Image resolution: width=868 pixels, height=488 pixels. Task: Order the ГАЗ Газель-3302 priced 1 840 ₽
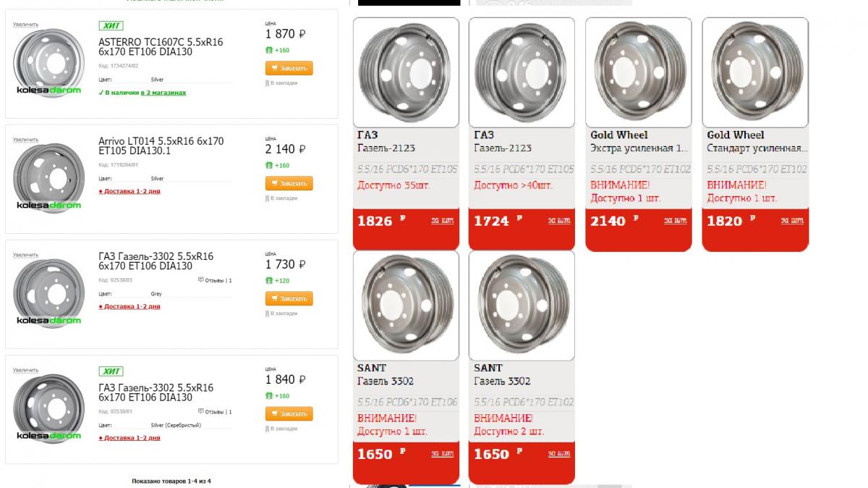tap(289, 413)
